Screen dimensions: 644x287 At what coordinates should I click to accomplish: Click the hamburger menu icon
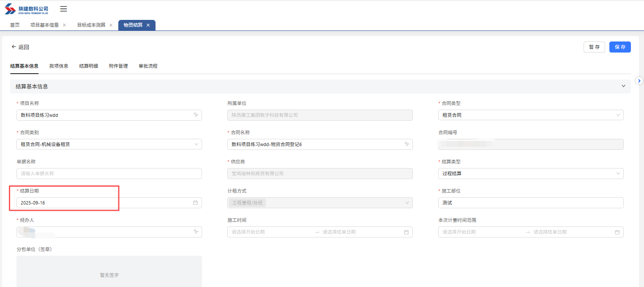point(63,9)
